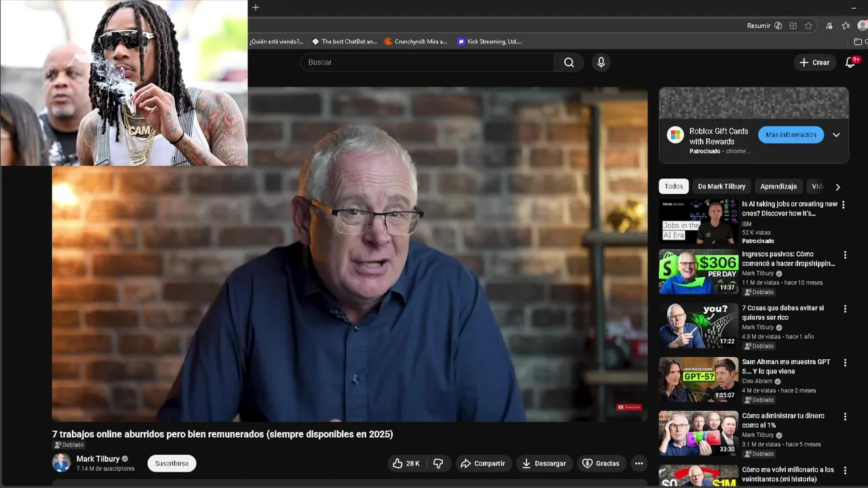The width and height of the screenshot is (868, 488).
Task: Open favorites list icon in toolbar
Action: point(846,26)
